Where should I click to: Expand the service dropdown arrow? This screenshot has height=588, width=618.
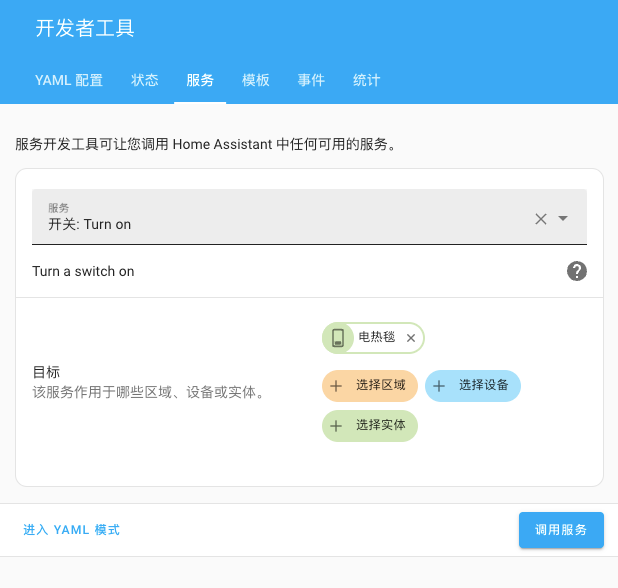[x=563, y=219]
